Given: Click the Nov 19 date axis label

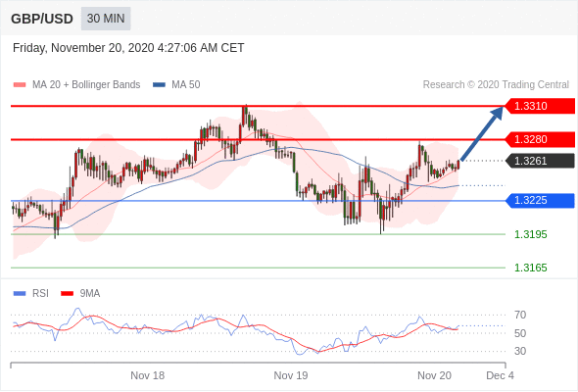Looking at the screenshot, I should click(x=291, y=375).
